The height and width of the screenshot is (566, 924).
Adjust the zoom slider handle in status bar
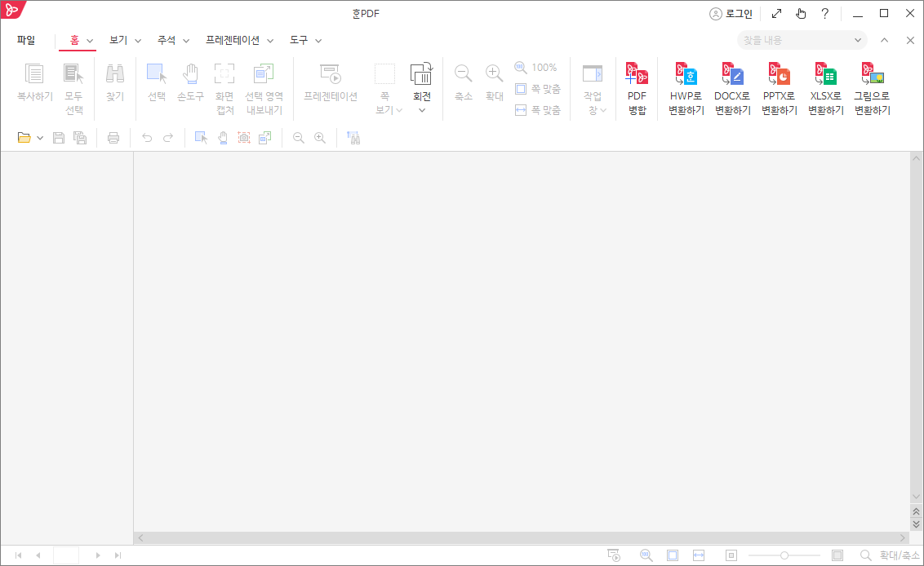[x=784, y=555]
